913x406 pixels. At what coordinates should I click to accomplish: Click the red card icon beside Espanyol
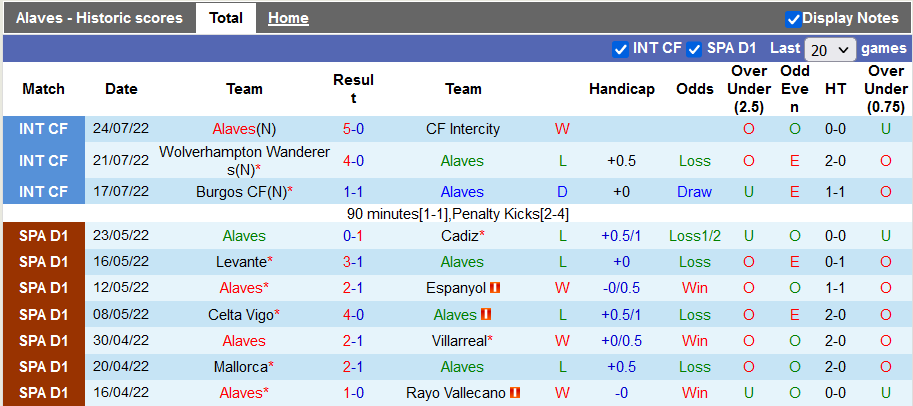(x=494, y=288)
